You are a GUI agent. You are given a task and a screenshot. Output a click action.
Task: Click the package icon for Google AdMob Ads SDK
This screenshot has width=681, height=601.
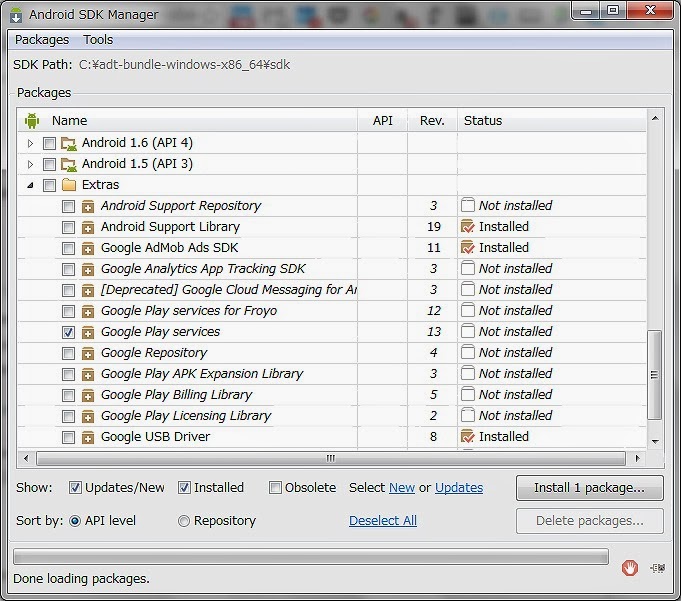(88, 248)
